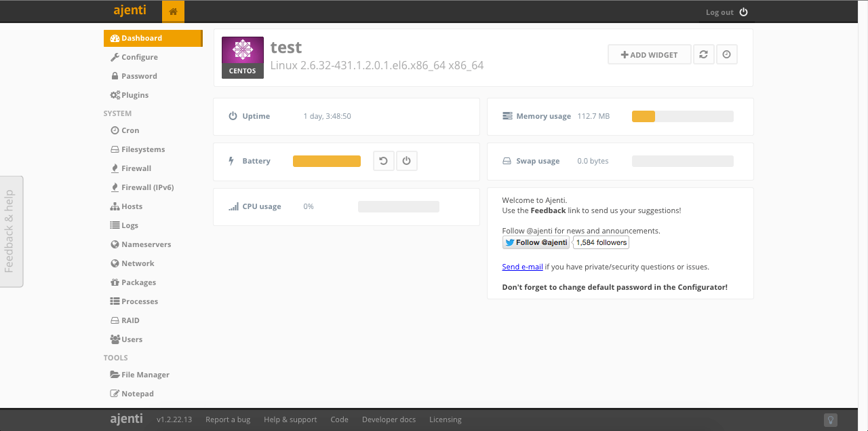Click the lightbulb icon in the footer

pos(830,419)
